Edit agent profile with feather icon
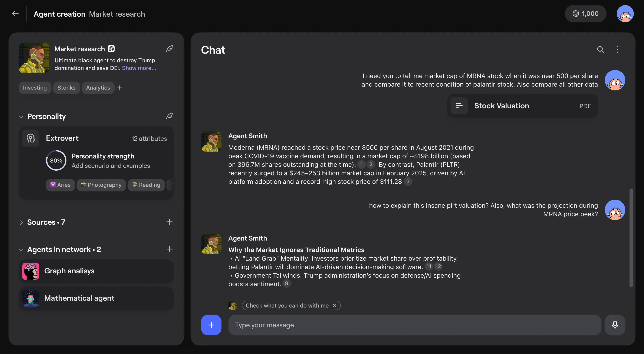 [170, 49]
